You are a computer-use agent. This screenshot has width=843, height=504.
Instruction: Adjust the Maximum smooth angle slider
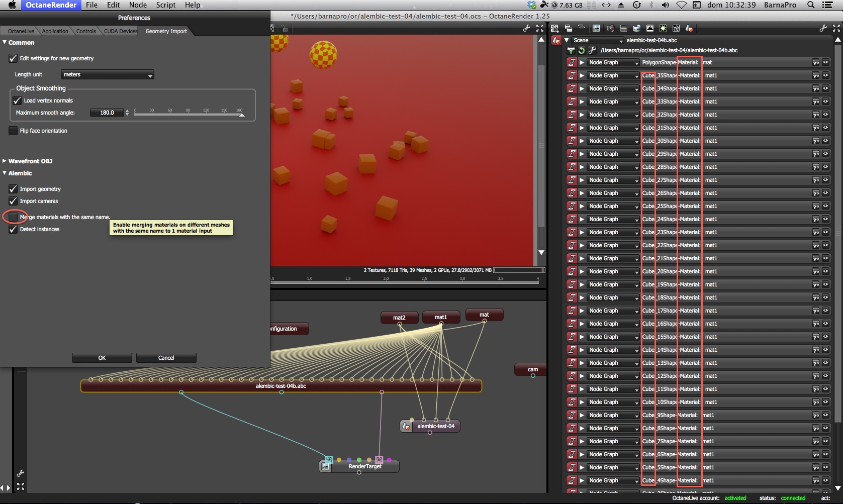(189, 114)
